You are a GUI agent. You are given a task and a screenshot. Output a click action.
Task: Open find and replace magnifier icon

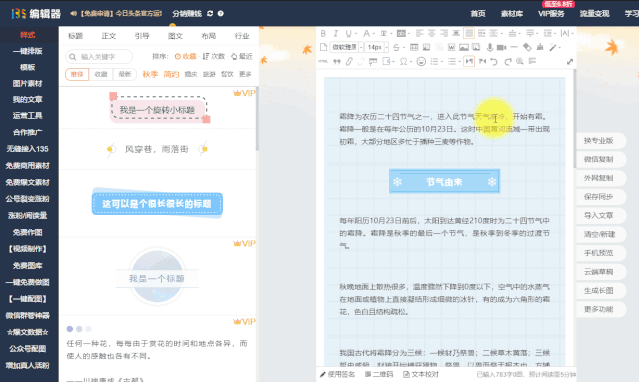click(520, 61)
